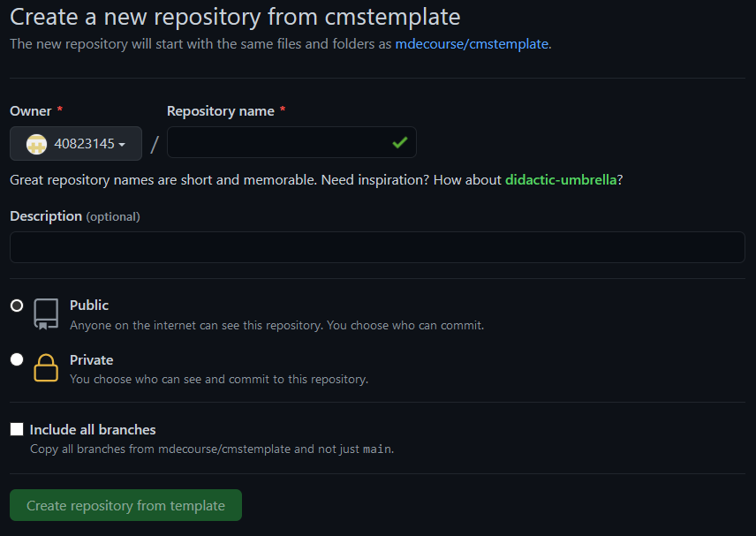The image size is (756, 536).
Task: Open the Owner 40823145 dropdown
Action: [76, 144]
